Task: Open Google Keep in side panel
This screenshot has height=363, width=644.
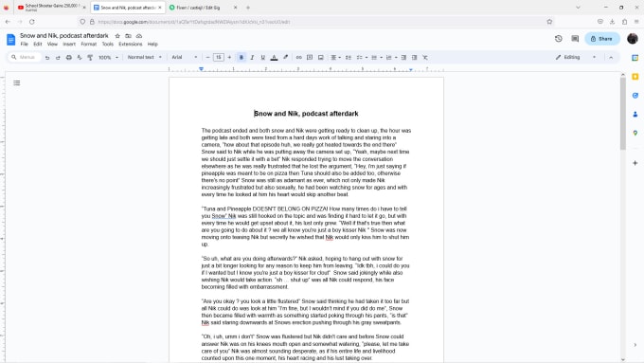Action: (x=635, y=77)
